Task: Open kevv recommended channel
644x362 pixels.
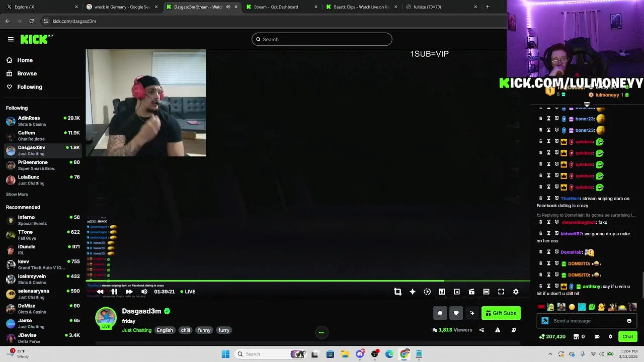Action: (42, 264)
